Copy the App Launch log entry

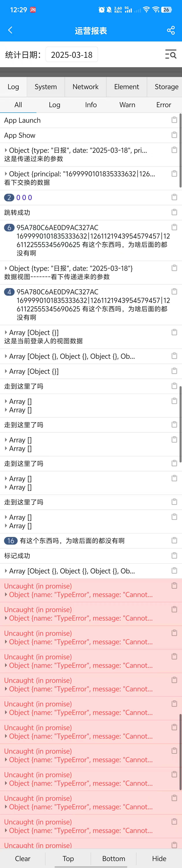[x=174, y=120]
